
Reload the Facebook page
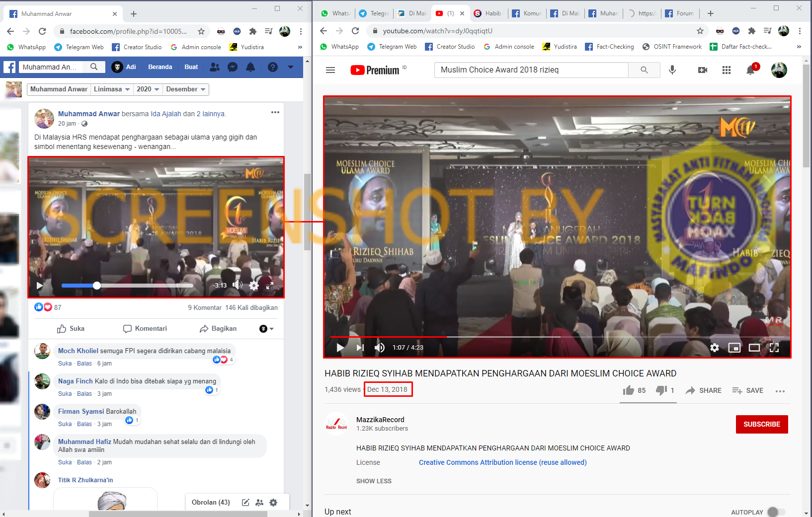point(42,31)
